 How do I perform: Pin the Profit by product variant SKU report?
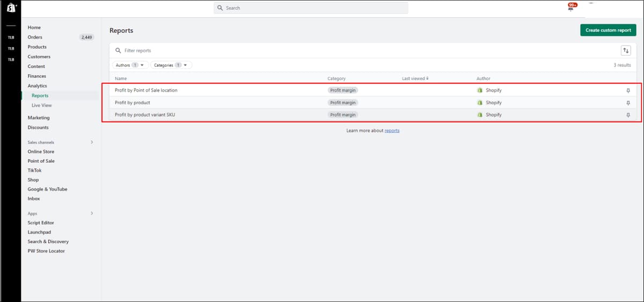628,115
